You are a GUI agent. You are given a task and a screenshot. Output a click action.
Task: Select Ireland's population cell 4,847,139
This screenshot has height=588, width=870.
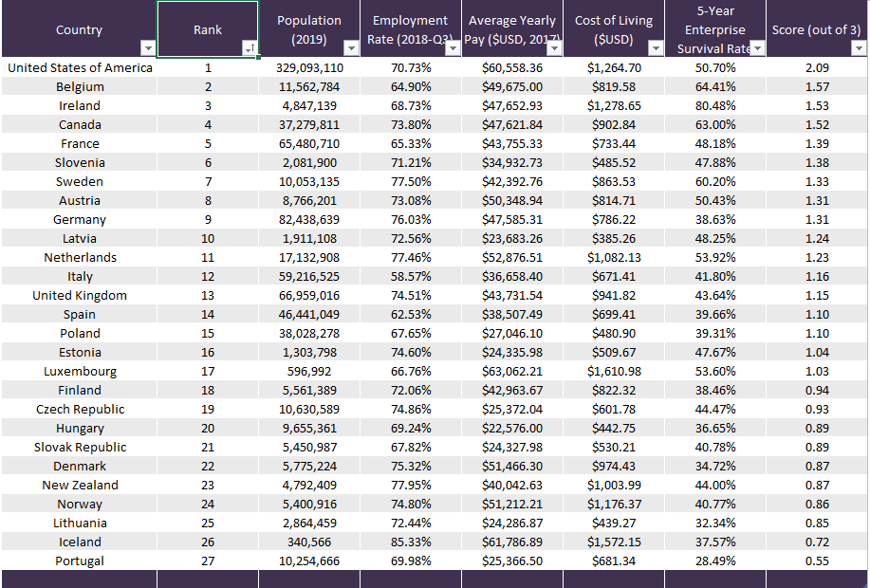309,105
